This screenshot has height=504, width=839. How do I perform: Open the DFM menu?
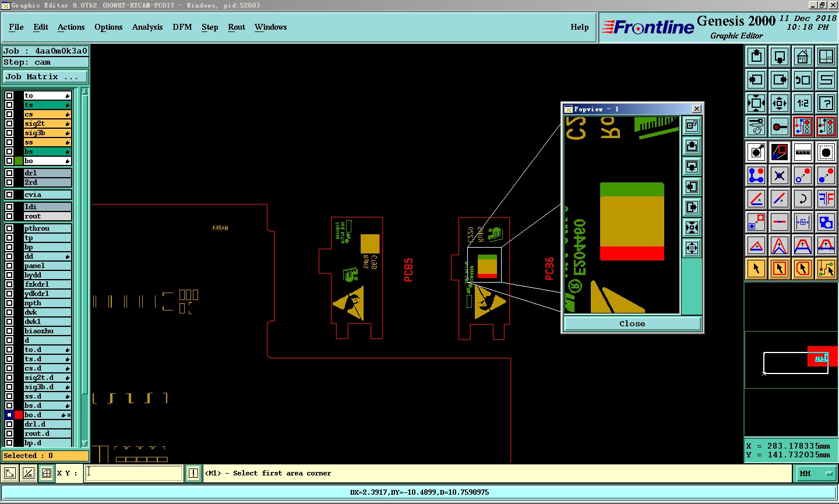point(182,27)
